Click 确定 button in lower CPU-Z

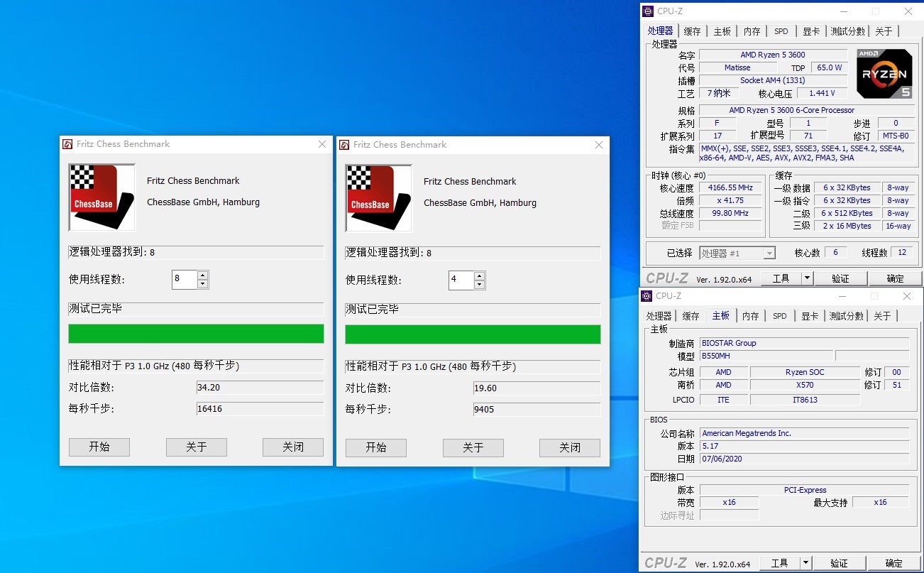coord(894,563)
